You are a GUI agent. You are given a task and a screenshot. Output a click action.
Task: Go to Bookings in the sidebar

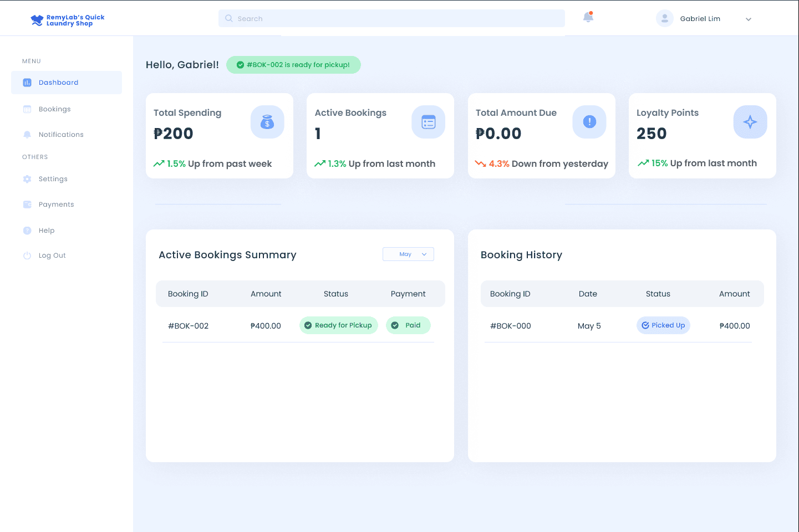pyautogui.click(x=54, y=109)
